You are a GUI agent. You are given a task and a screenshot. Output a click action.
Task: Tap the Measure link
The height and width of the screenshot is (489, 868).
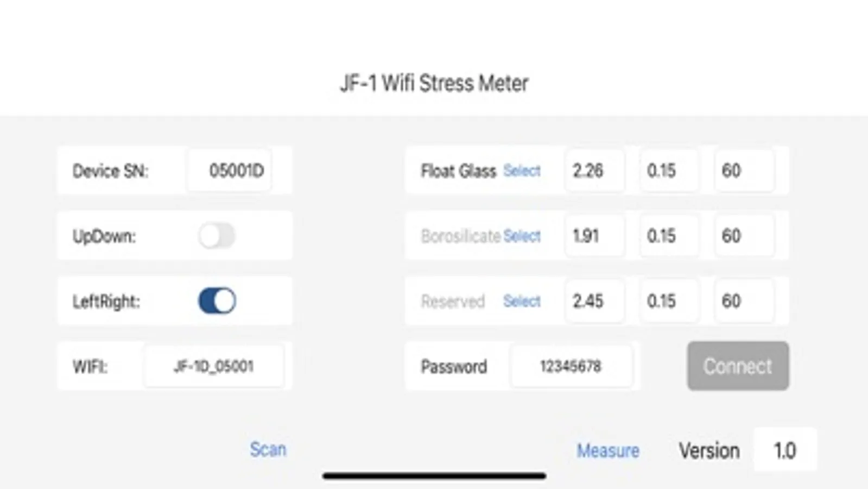[607, 450]
